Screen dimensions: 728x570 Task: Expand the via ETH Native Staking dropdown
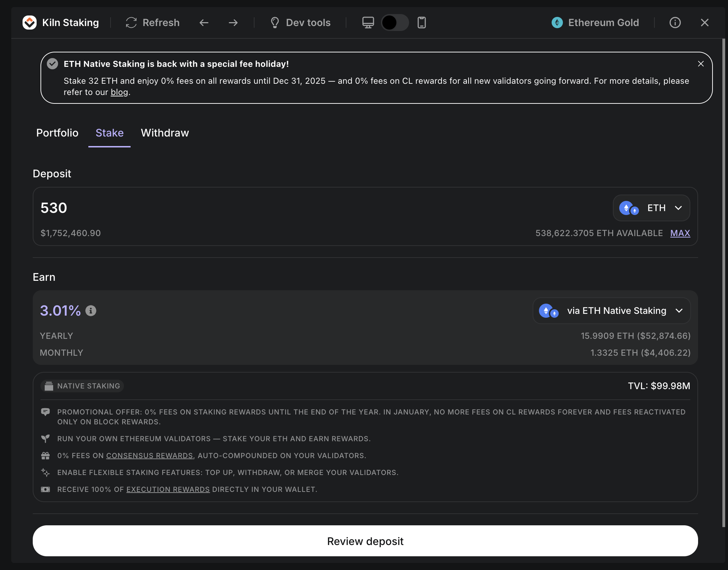pos(611,311)
